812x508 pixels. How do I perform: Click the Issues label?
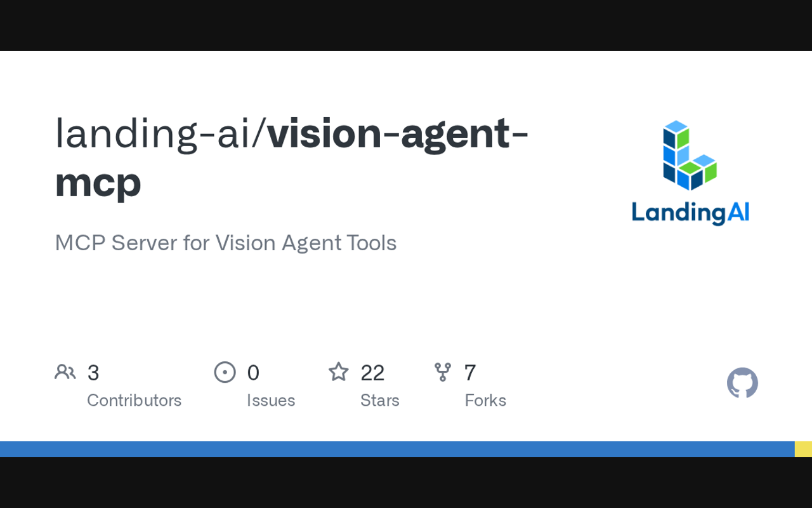point(271,400)
